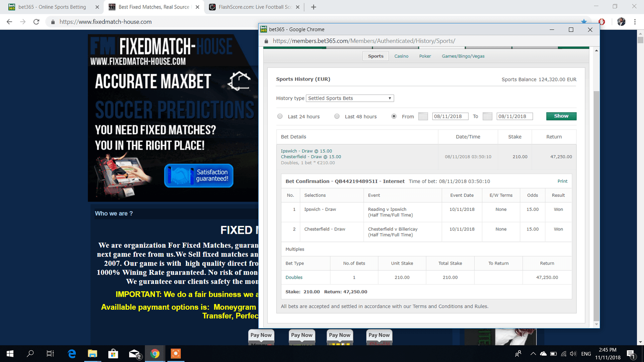The image size is (644, 362).
Task: Select the From date range radio button
Action: pos(394,116)
